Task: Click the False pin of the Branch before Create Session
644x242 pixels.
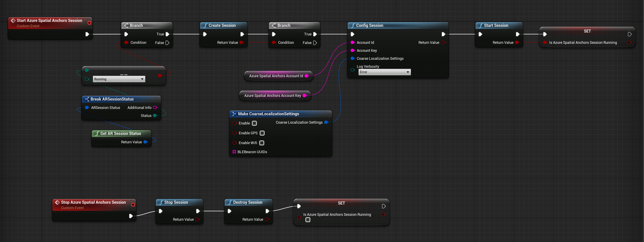Action: tap(167, 43)
